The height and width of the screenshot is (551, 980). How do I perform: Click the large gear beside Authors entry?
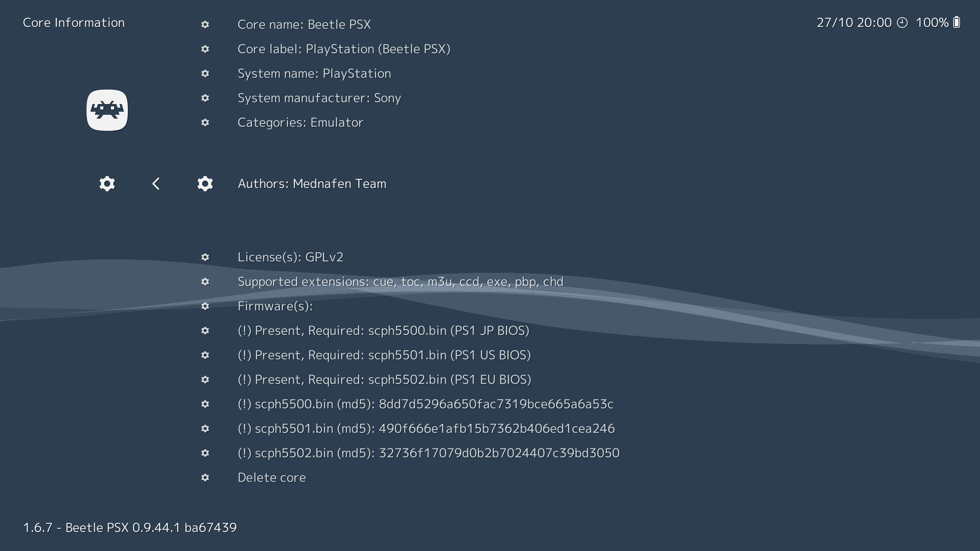coord(205,184)
